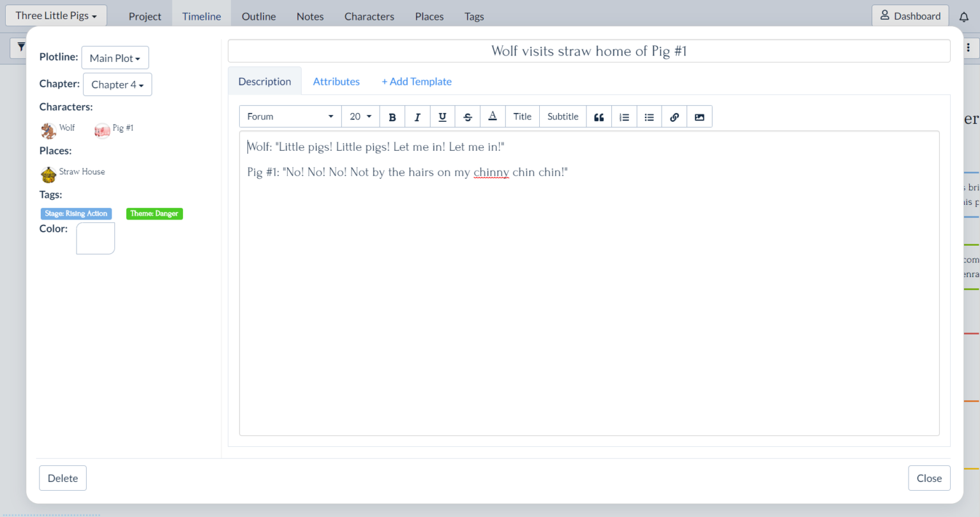Viewport: 980px width, 517px height.
Task: Open the Chapter 4 dropdown
Action: (117, 85)
